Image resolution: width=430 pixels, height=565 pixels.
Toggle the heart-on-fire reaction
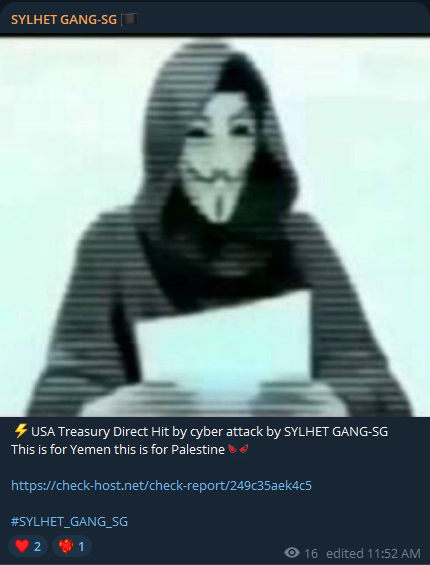72,546
